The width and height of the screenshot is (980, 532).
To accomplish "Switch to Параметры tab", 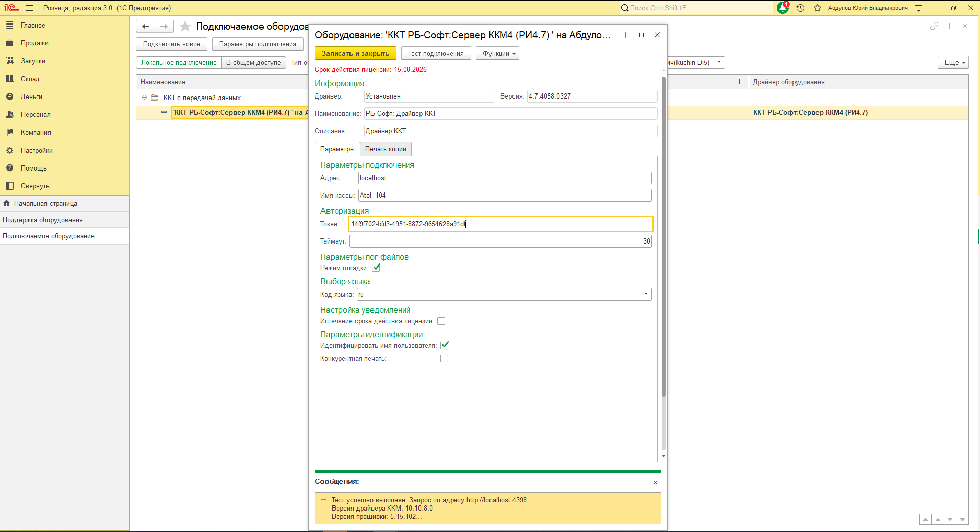I will (x=337, y=149).
